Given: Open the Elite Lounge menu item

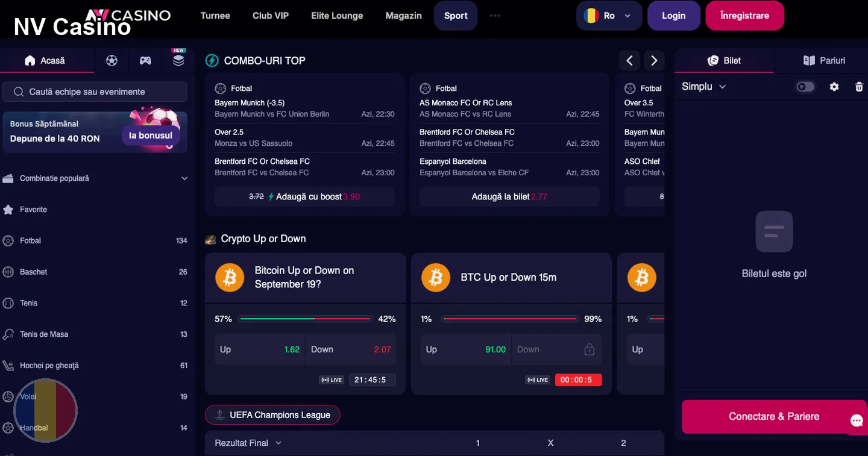Looking at the screenshot, I should point(337,16).
